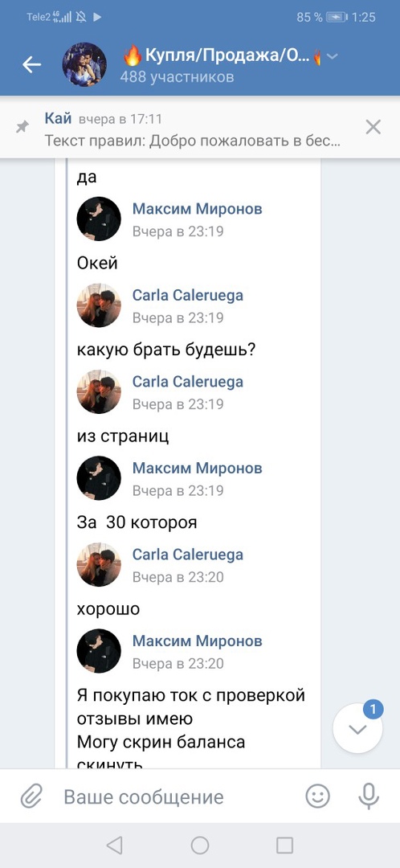Open first Максим Миронов profile name
The image size is (400, 868).
coord(197,209)
